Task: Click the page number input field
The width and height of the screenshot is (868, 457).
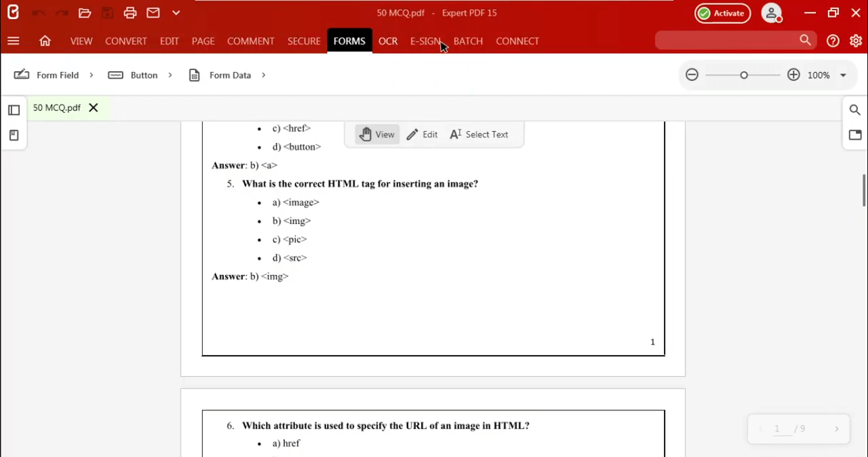Action: click(x=782, y=429)
